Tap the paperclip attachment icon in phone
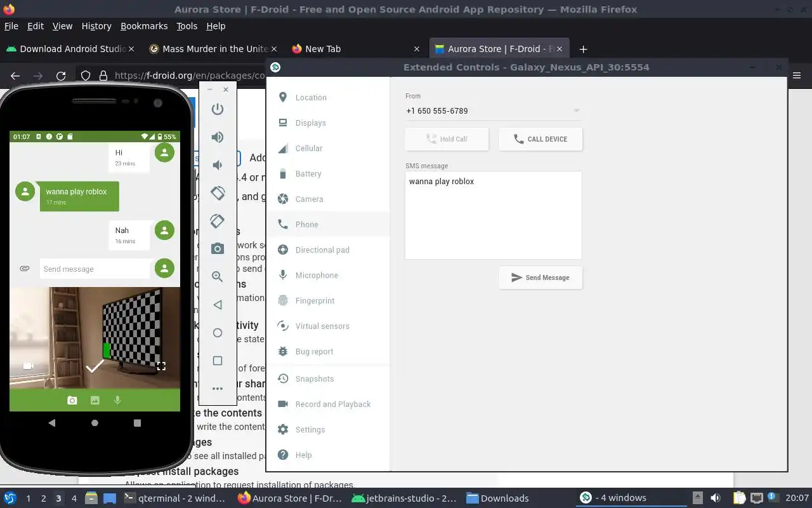 [25, 269]
